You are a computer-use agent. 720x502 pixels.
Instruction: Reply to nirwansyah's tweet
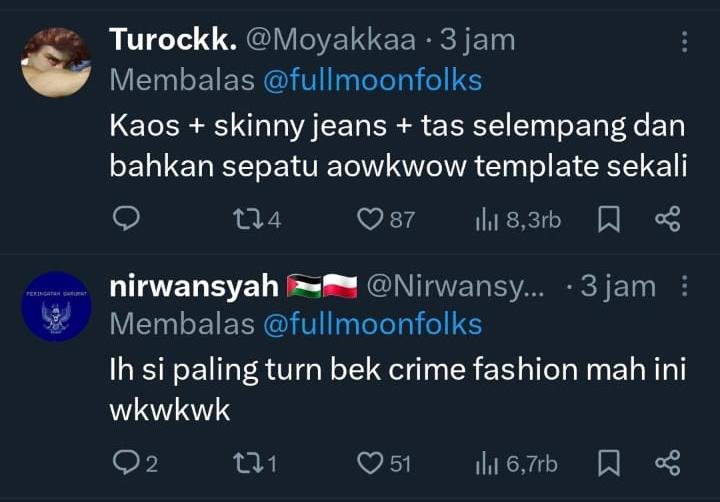(x=125, y=462)
